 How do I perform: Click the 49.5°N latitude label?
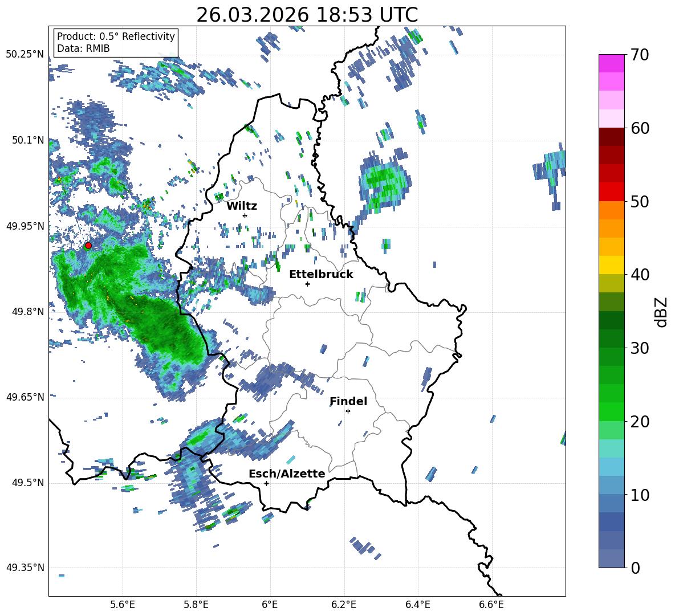click(x=28, y=483)
